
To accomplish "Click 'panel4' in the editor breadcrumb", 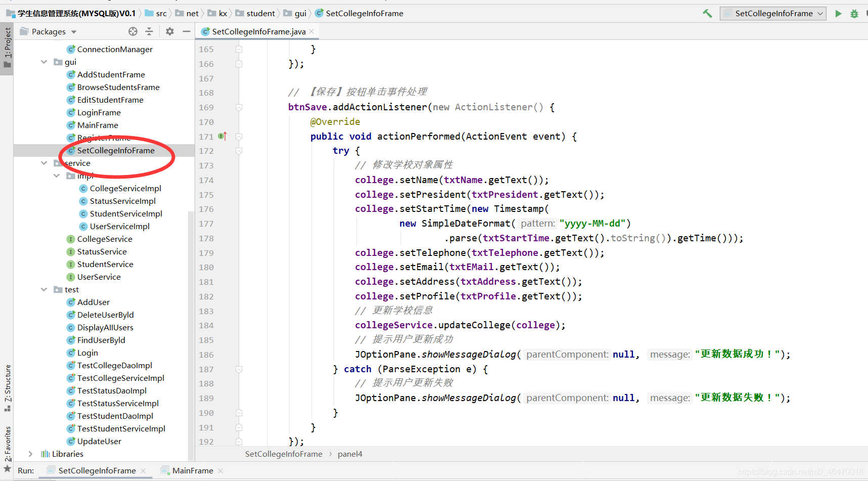I will [350, 454].
